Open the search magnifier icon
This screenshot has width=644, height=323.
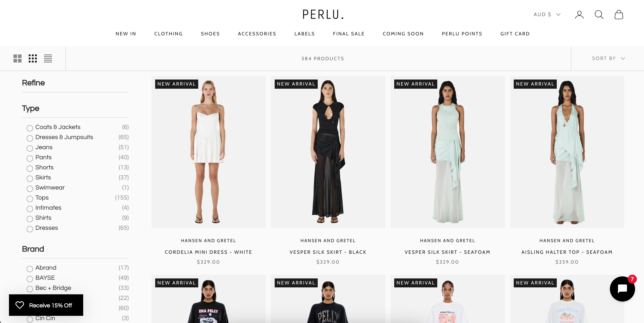(x=599, y=15)
